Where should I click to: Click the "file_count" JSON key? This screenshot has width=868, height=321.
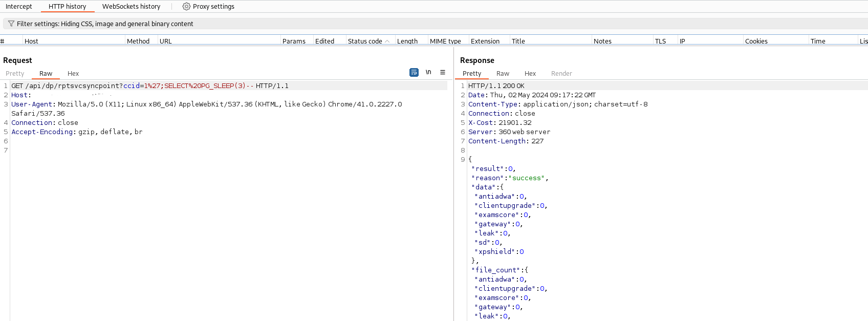tap(496, 270)
